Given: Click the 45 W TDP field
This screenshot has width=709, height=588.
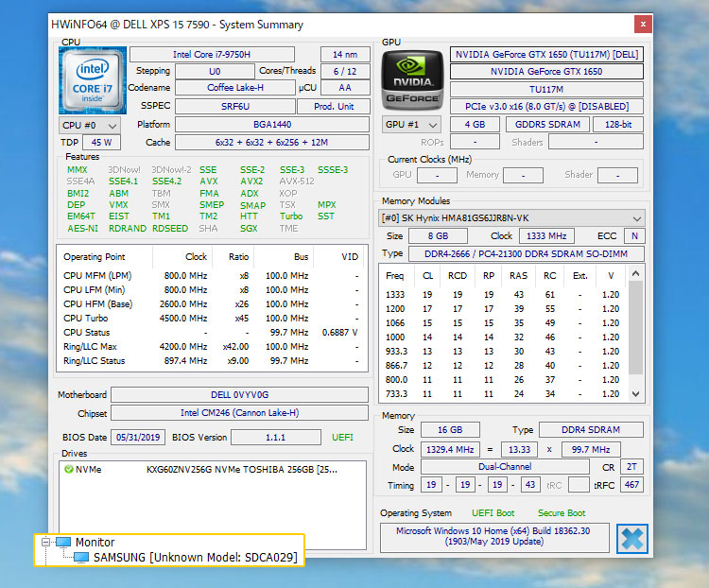Looking at the screenshot, I should (x=102, y=142).
